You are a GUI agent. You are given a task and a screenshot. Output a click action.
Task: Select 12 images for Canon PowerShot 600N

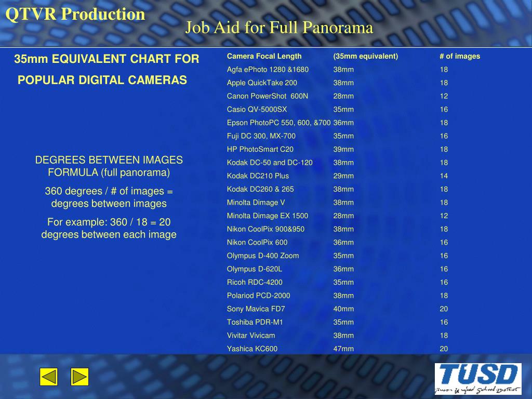(444, 96)
